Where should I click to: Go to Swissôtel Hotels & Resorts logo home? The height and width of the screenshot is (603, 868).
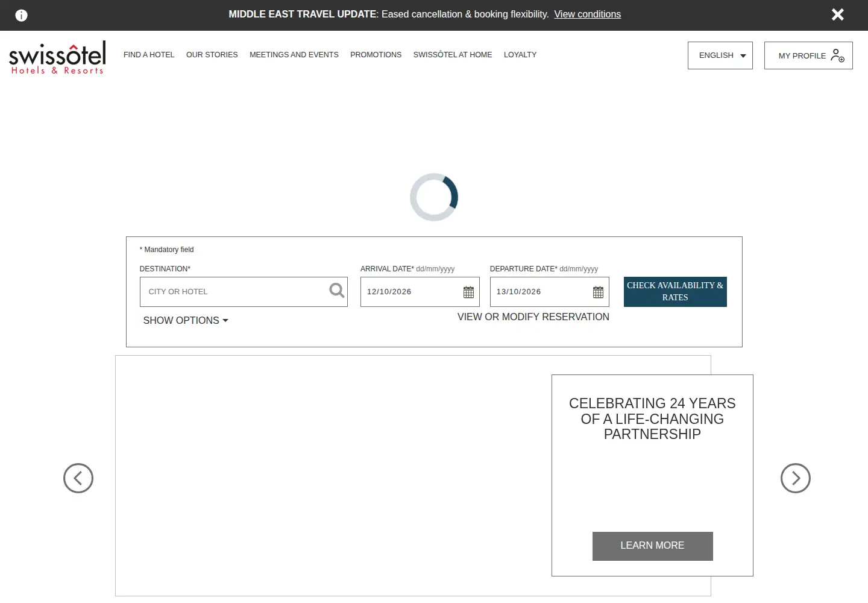point(57,58)
